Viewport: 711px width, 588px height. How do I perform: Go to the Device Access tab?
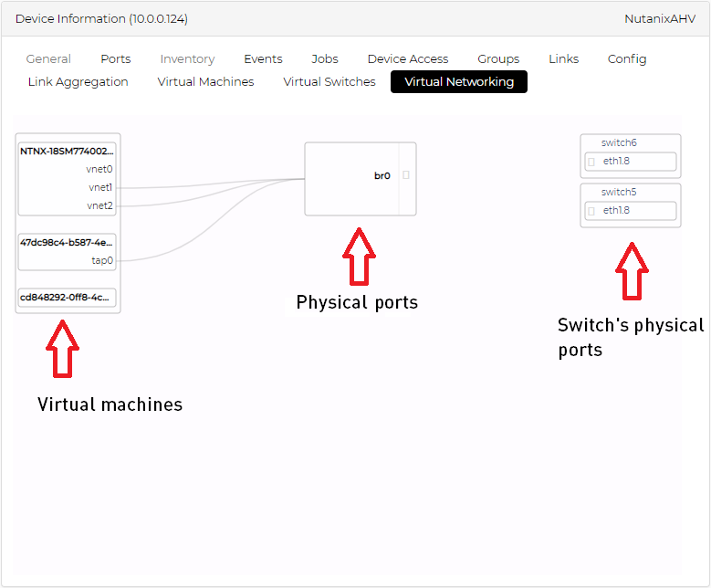point(408,58)
